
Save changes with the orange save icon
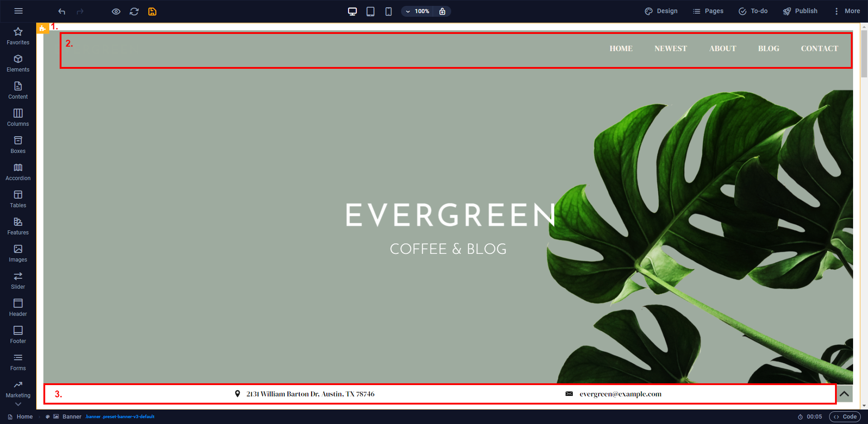152,11
